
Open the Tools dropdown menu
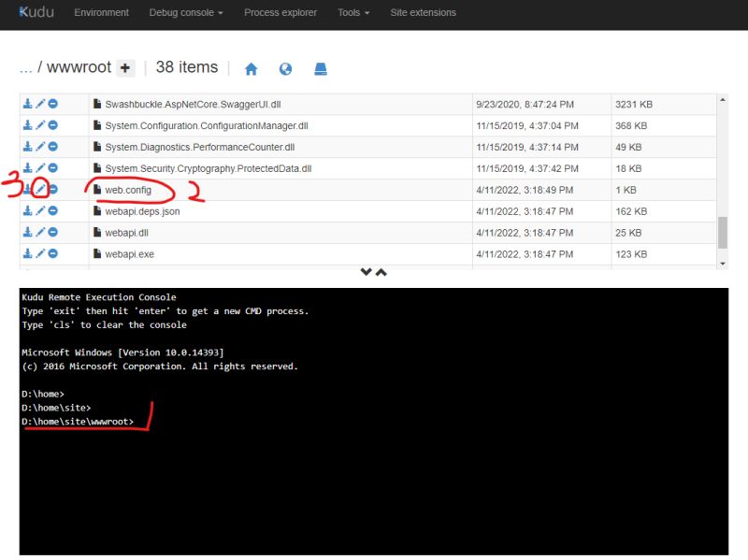[351, 12]
